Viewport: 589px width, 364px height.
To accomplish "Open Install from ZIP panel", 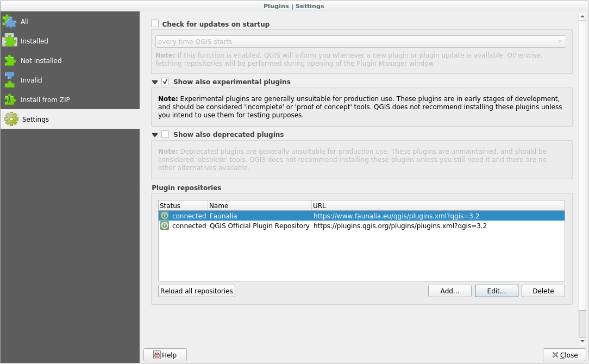I will click(x=10, y=99).
